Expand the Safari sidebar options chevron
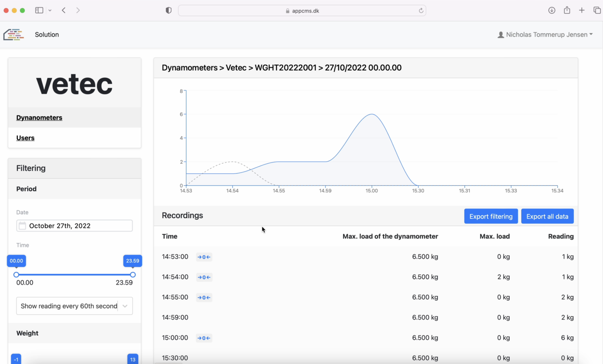This screenshot has width=603, height=364. [x=50, y=11]
